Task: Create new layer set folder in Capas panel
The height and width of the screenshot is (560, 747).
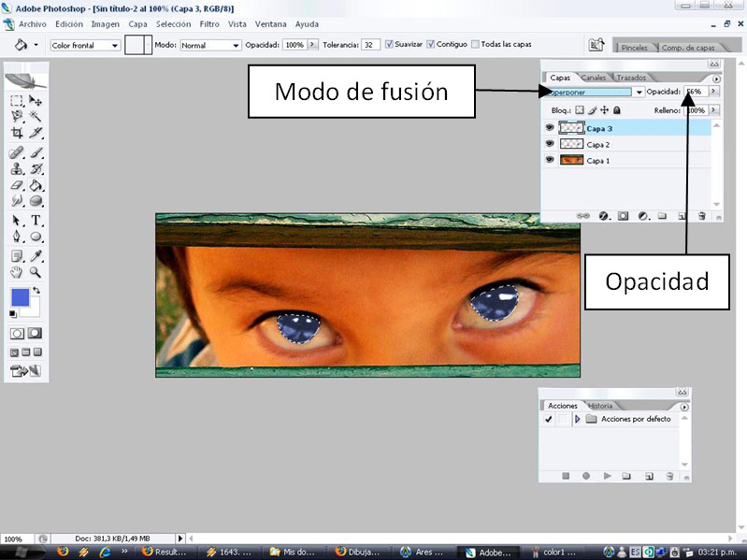Action: click(x=662, y=216)
